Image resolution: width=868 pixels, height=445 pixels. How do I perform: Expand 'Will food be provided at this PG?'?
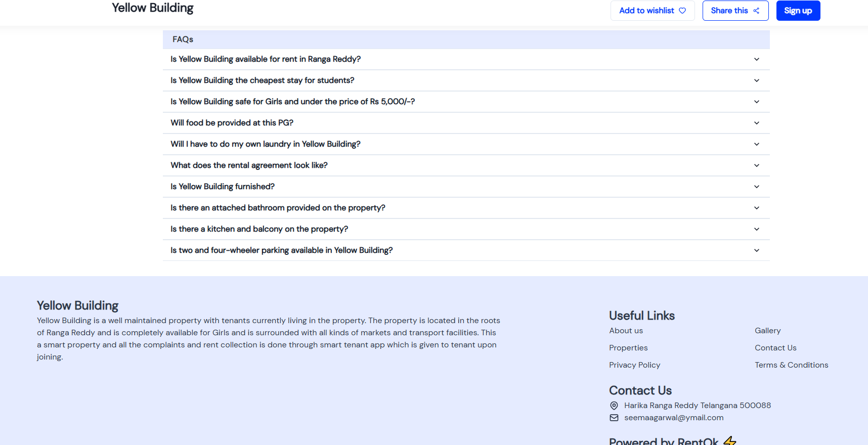pyautogui.click(x=756, y=123)
